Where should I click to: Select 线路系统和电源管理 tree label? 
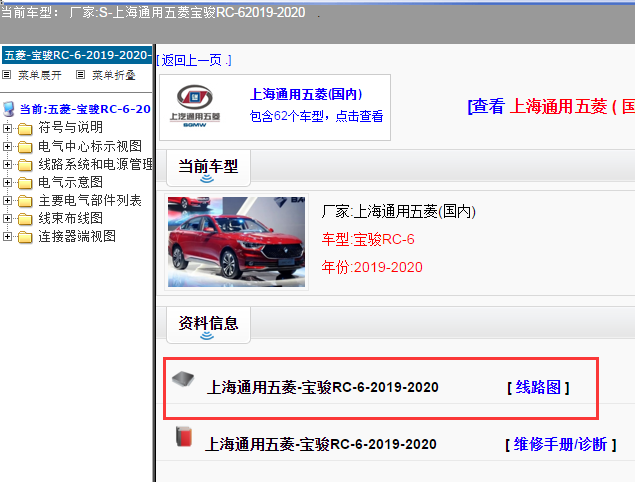point(96,164)
